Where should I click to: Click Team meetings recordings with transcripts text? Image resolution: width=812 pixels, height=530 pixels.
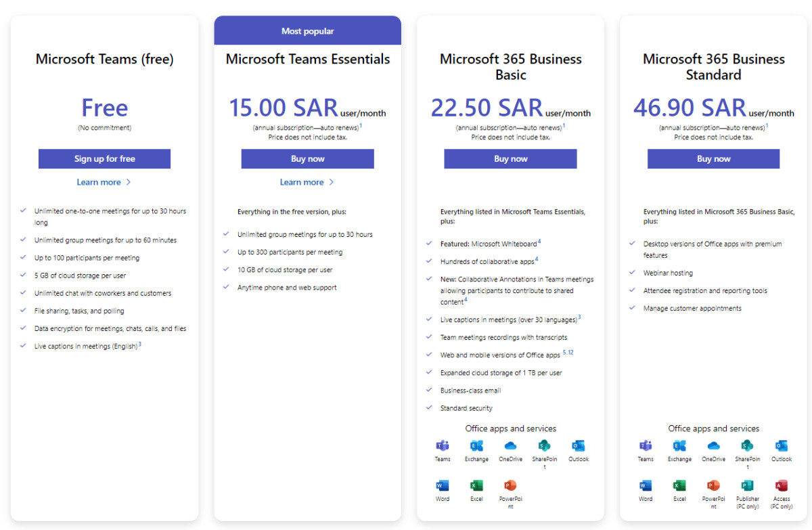point(503,338)
